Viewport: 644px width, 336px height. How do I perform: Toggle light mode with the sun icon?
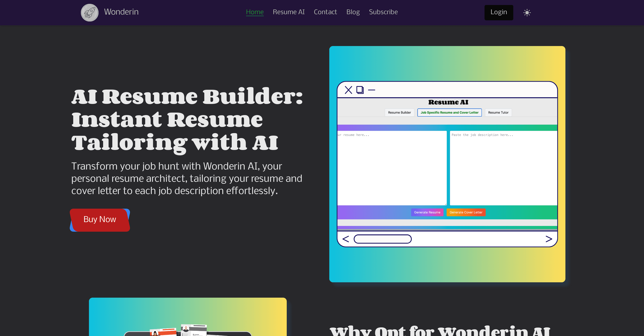click(x=527, y=12)
